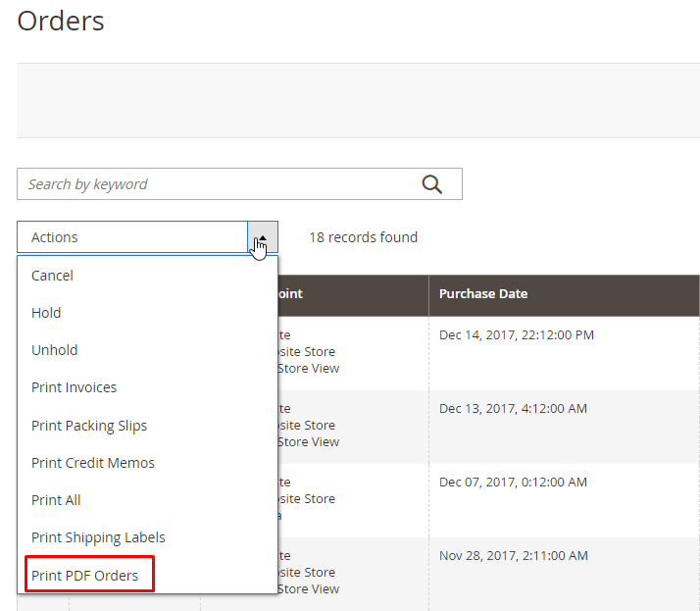The height and width of the screenshot is (611, 700).
Task: Click the magnifying glass search icon
Action: click(x=431, y=184)
